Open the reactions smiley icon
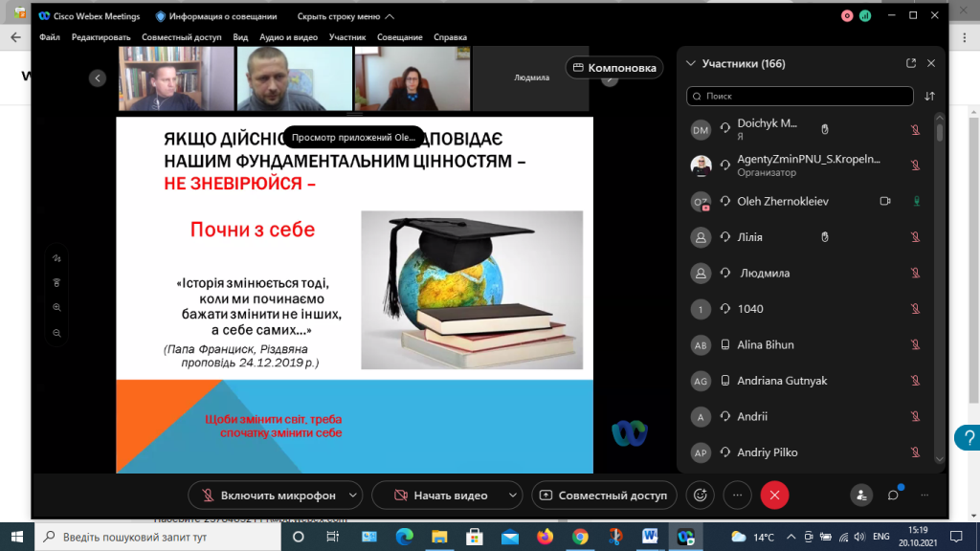 pyautogui.click(x=701, y=495)
